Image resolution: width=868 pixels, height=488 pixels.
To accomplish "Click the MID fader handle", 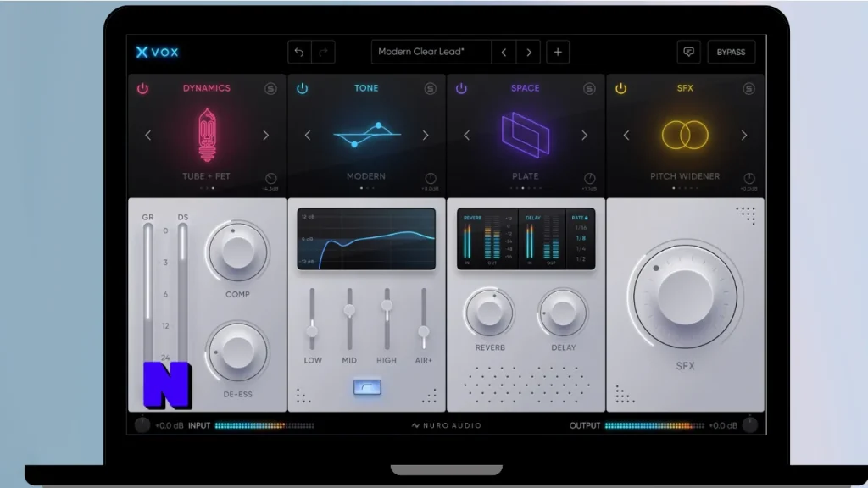I will (349, 310).
